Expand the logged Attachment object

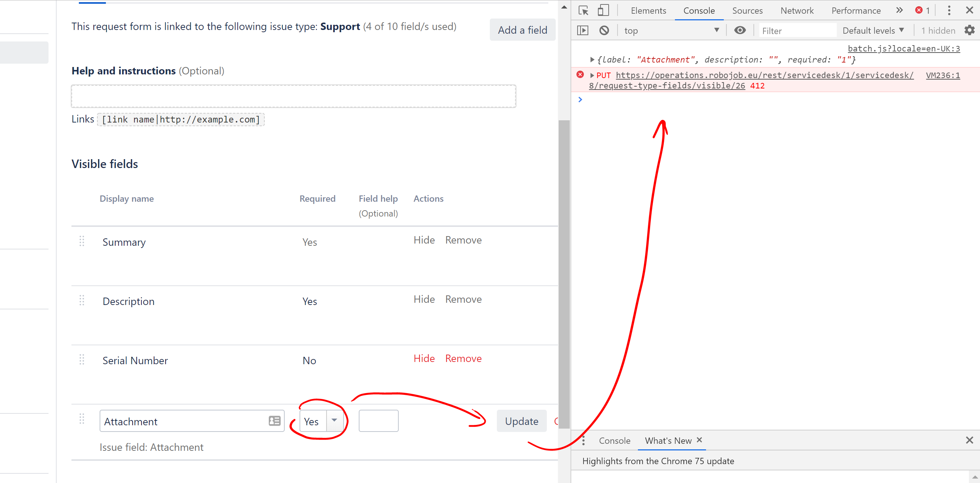(x=592, y=60)
